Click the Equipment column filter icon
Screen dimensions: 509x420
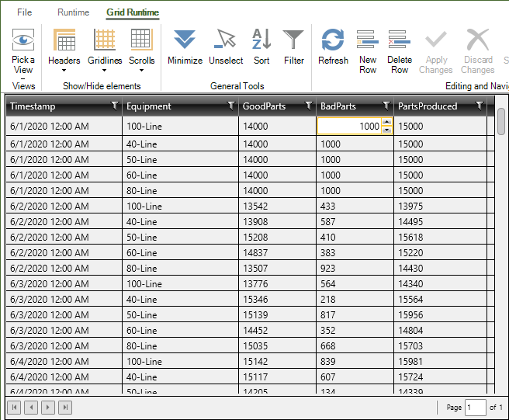230,106
